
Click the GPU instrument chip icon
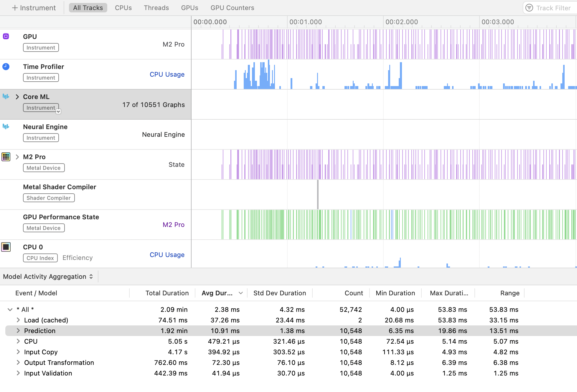(6, 36)
